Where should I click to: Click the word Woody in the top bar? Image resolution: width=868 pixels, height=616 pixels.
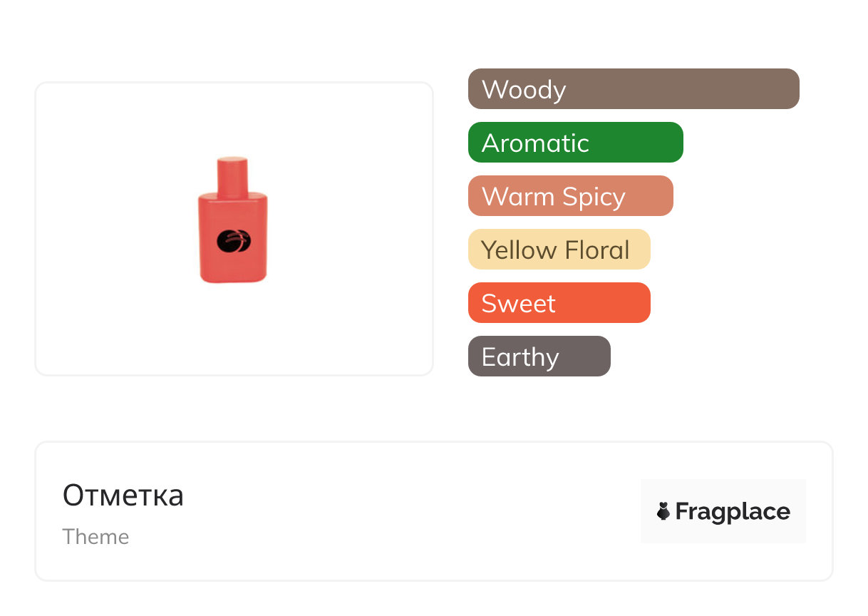[x=524, y=90]
